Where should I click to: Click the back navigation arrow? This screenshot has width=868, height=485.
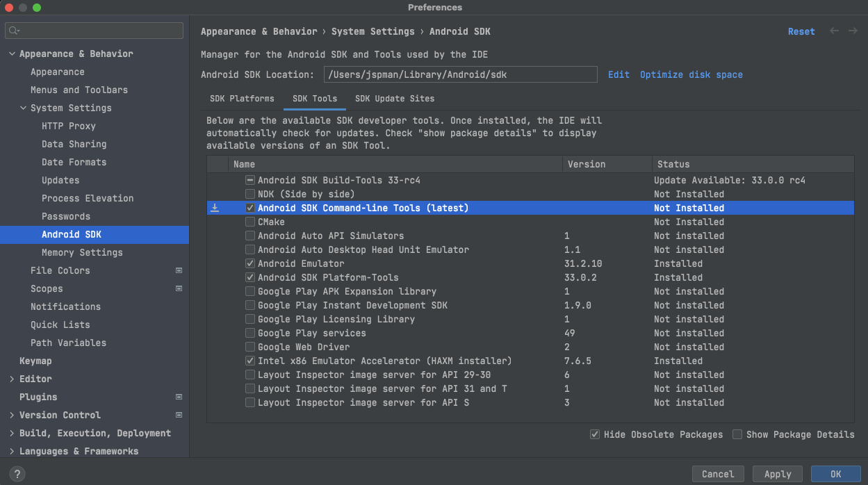(834, 31)
